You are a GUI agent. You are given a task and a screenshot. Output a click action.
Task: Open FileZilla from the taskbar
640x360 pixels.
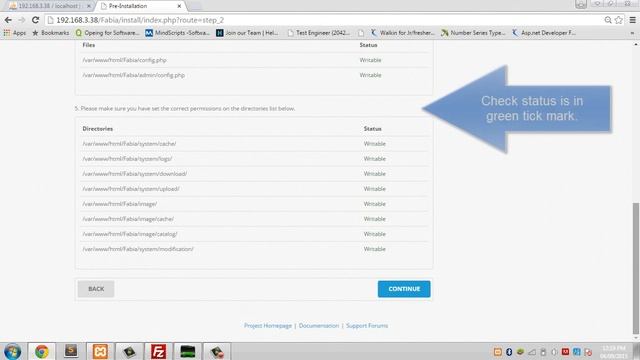pos(158,351)
